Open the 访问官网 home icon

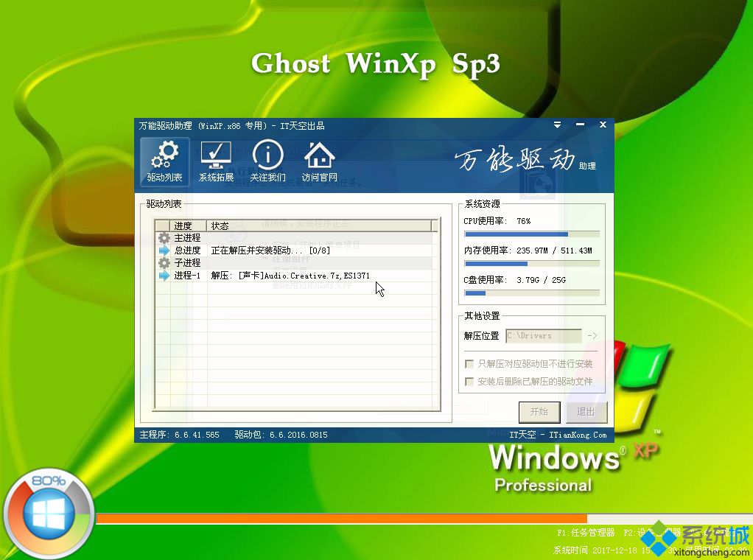(x=318, y=161)
